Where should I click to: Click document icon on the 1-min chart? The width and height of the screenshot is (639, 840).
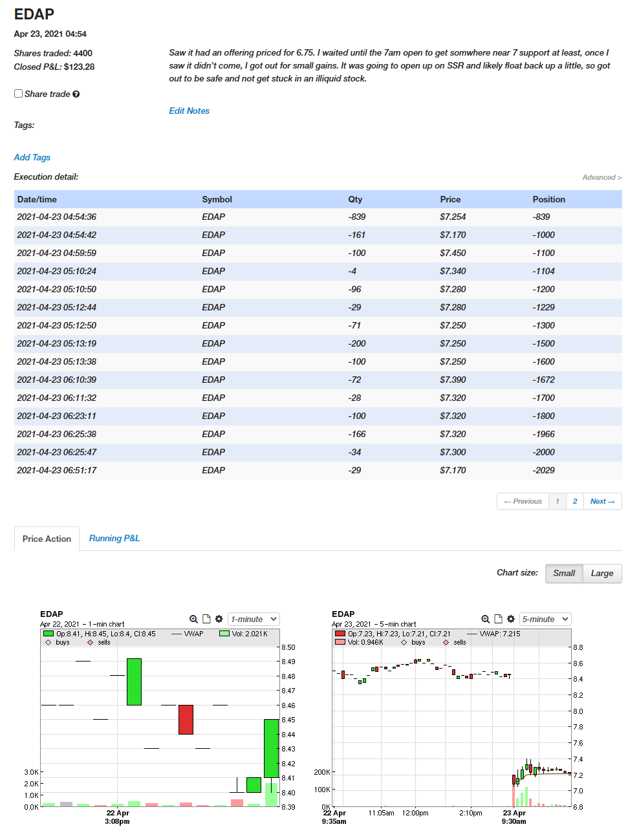(206, 619)
